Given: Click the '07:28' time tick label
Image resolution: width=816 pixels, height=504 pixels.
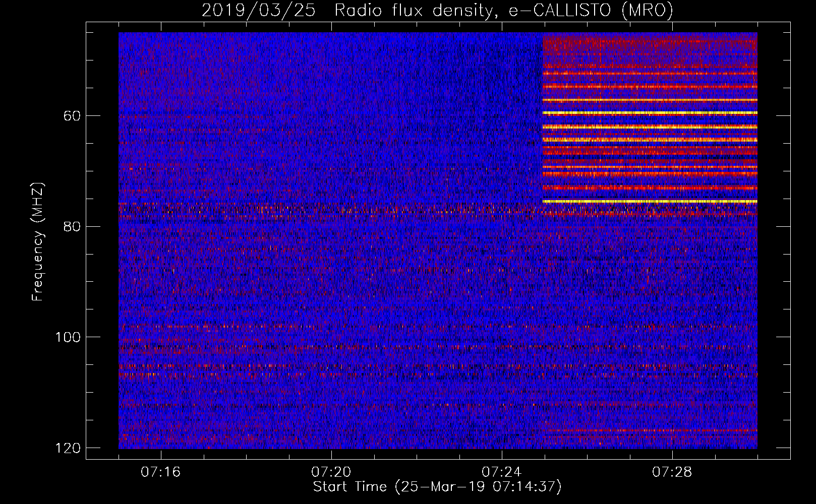Looking at the screenshot, I should [672, 472].
